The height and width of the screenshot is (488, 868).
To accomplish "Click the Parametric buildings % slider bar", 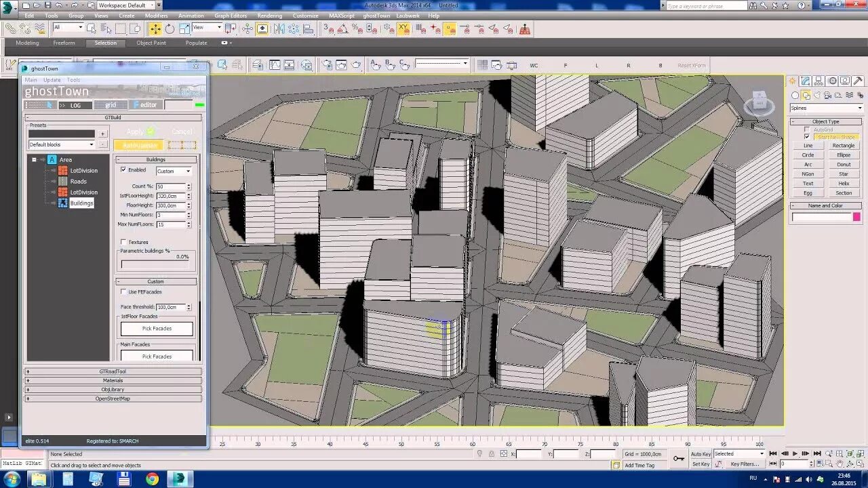I will click(156, 265).
